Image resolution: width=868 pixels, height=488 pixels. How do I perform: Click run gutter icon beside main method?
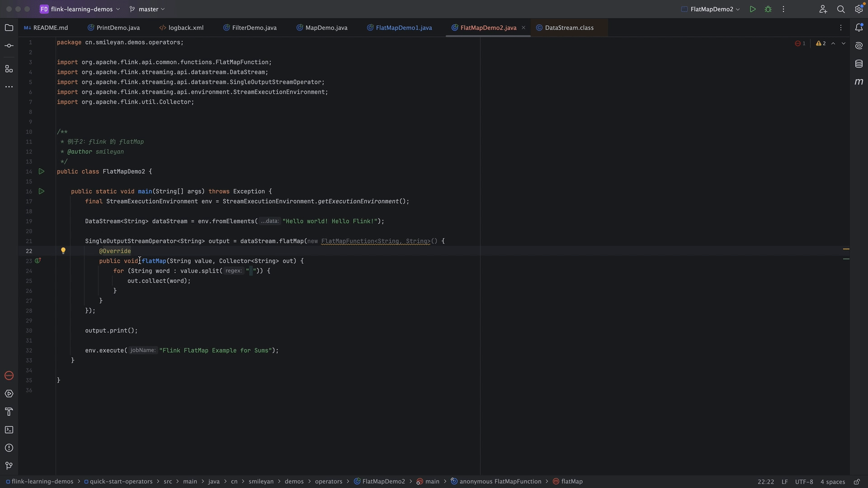42,192
